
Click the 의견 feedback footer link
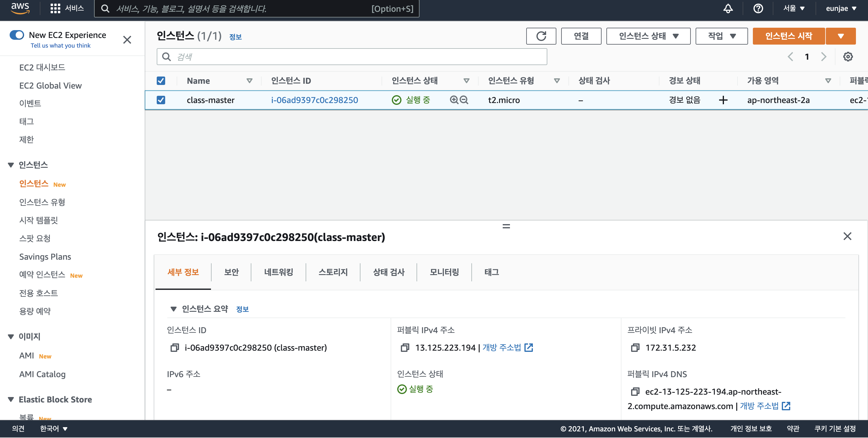tap(18, 428)
